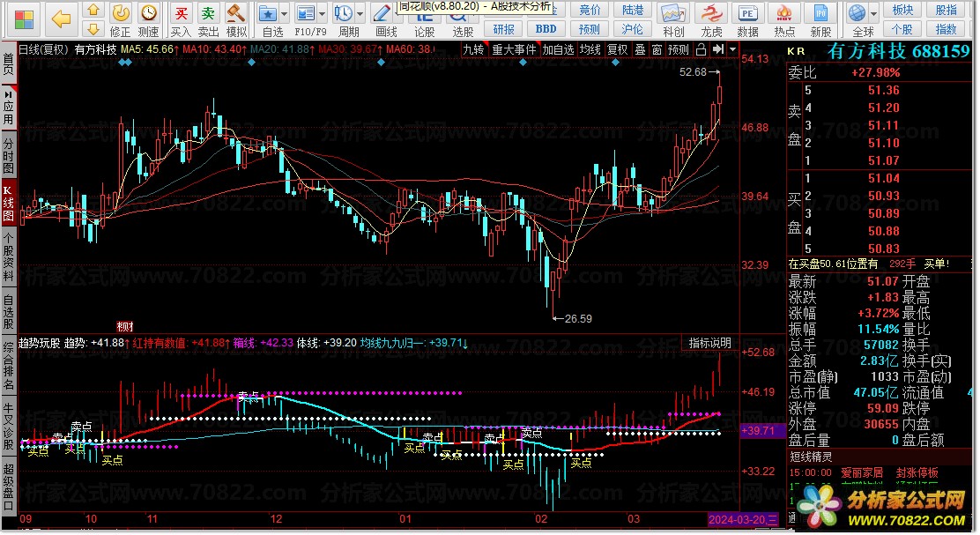Image resolution: width=980 pixels, height=535 pixels.
Task: Click the 52.68 high price label
Action: (693, 72)
